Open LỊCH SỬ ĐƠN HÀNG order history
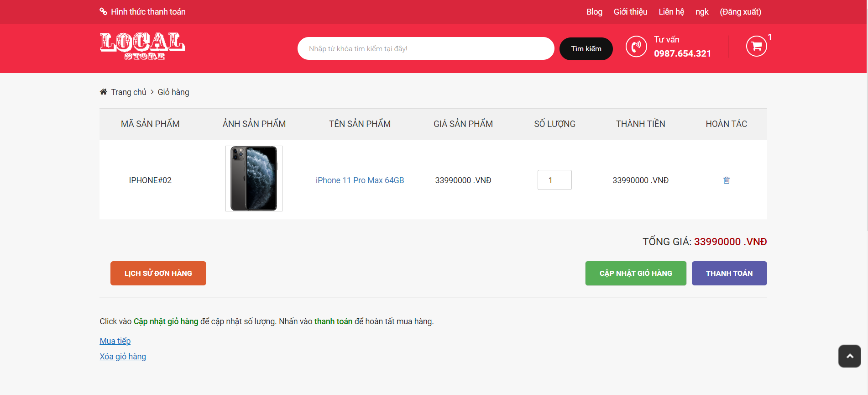Image resolution: width=868 pixels, height=395 pixels. click(x=158, y=273)
